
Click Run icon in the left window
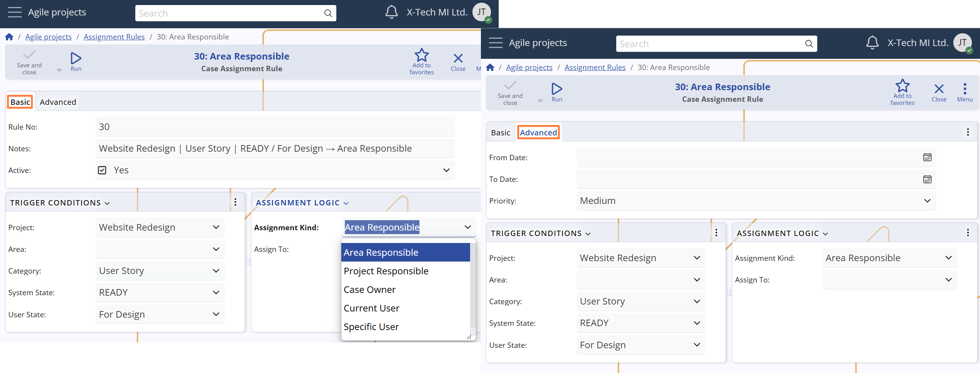(76, 58)
